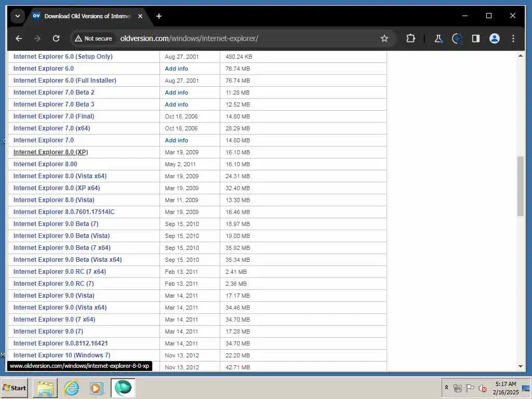Click the downloads indicator icon in toolbar
Screen dimensions: 532x399
(457, 38)
